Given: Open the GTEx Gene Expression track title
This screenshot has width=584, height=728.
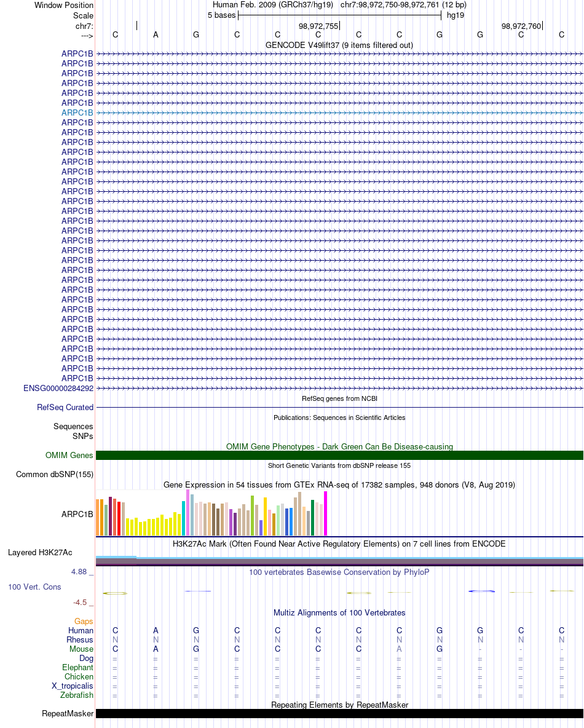Looking at the screenshot, I should click(x=339, y=485).
